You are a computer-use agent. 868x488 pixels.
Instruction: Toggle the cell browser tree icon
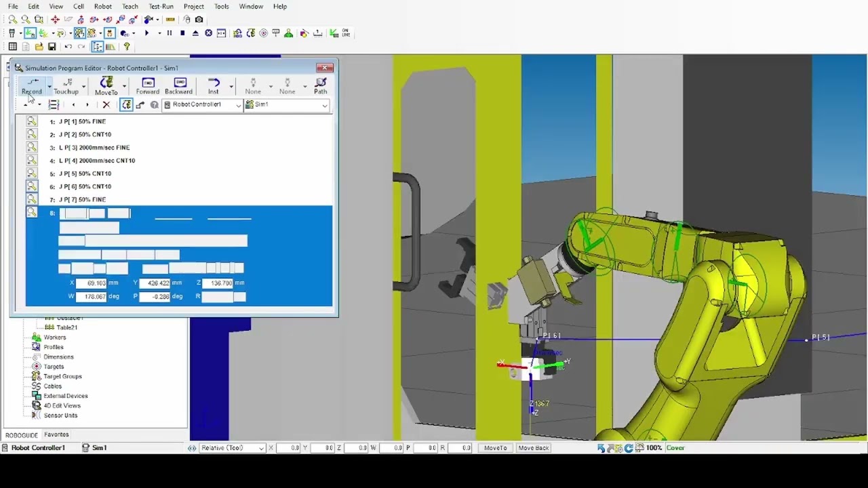(98, 47)
